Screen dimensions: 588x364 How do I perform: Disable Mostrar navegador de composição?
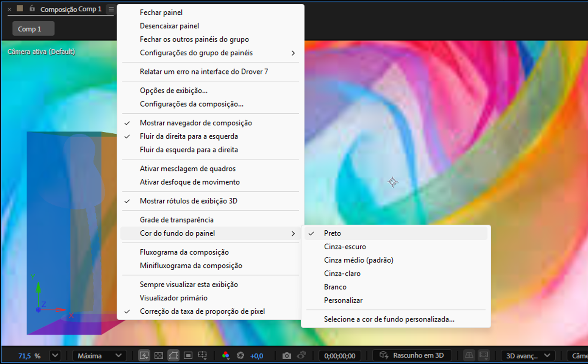pos(196,123)
